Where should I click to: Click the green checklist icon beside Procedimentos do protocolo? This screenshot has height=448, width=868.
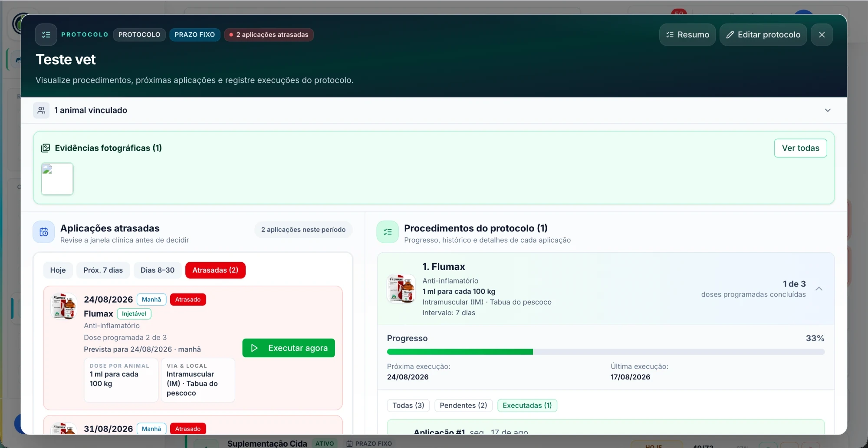click(388, 232)
